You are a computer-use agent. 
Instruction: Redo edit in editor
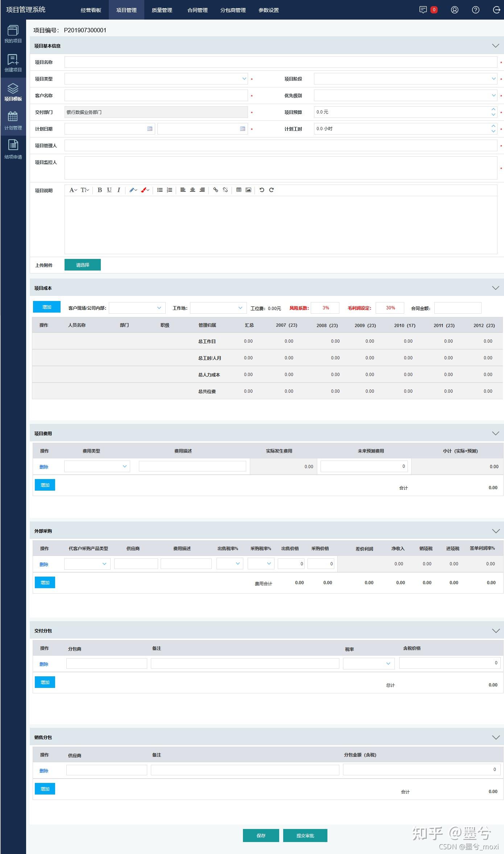coord(271,190)
